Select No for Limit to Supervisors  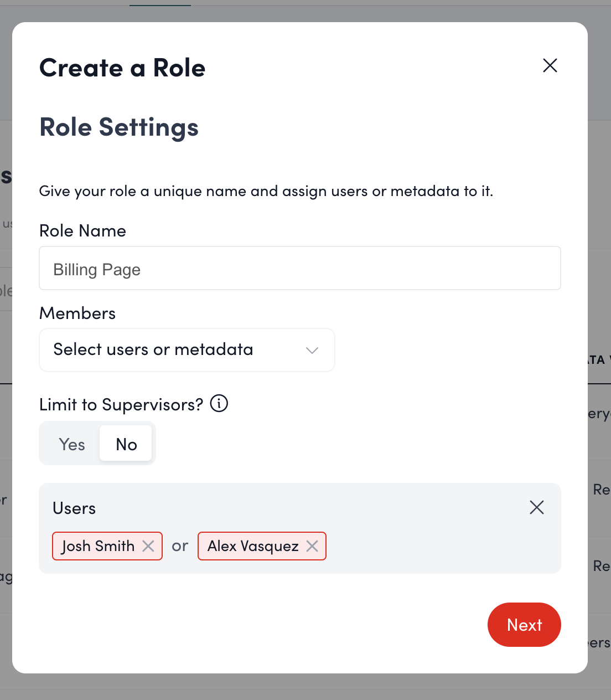(x=126, y=444)
